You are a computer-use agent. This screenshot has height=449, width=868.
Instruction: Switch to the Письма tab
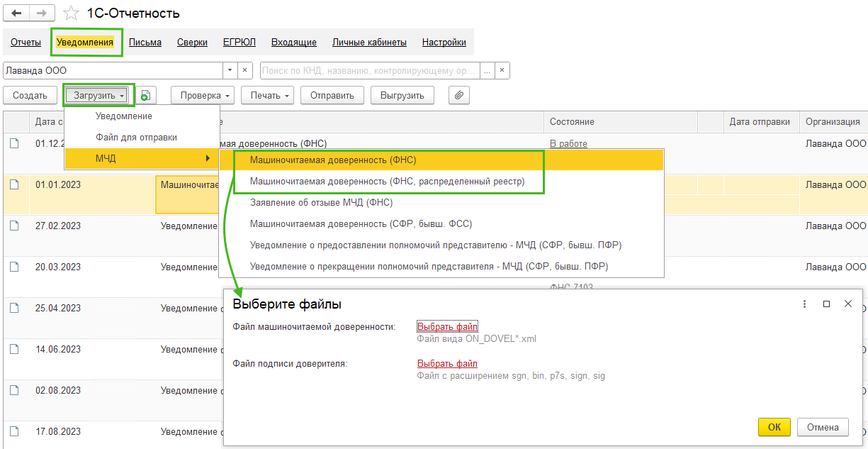[145, 43]
